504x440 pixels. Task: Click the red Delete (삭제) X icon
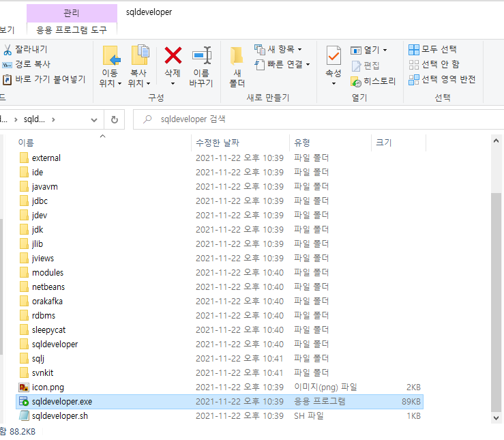point(173,55)
